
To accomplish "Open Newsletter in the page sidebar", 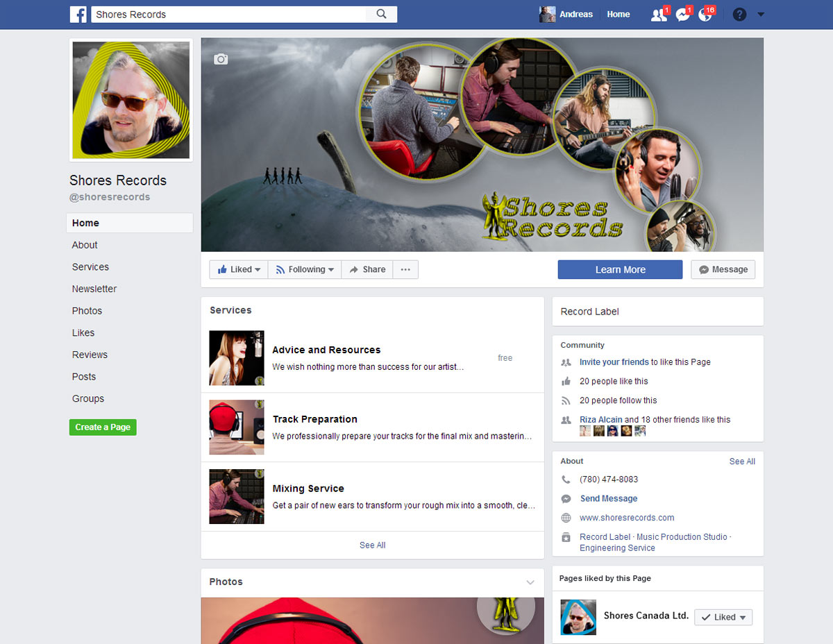I will tap(94, 289).
